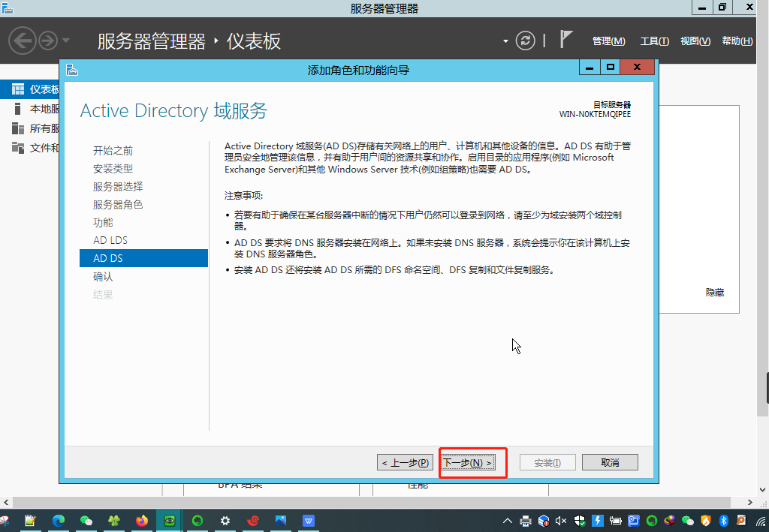Select 仪表板 in the Server Manager sidebar
The height and width of the screenshot is (532, 769).
(x=29, y=89)
